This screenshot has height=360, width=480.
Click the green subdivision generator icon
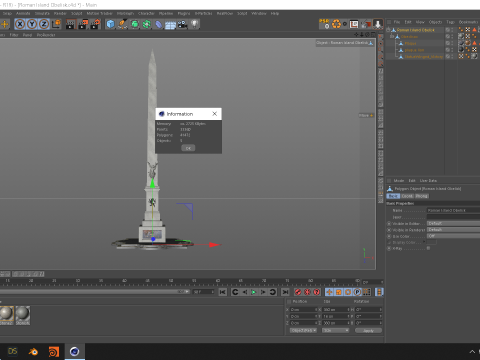(x=135, y=24)
